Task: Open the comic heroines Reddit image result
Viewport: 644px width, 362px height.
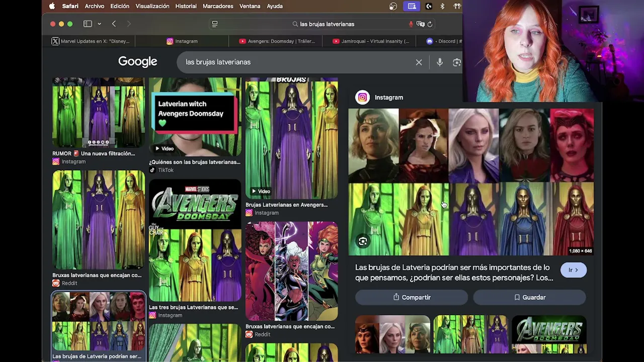Action: [x=291, y=271]
